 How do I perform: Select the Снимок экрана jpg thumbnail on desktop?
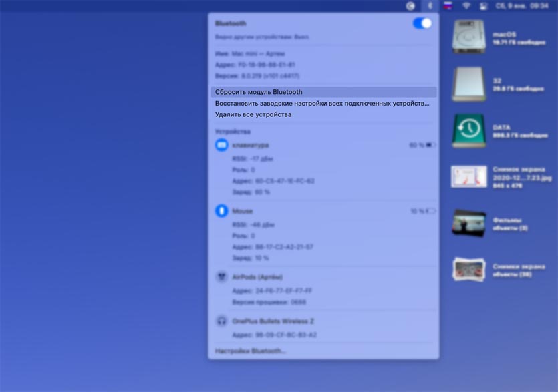coord(468,176)
